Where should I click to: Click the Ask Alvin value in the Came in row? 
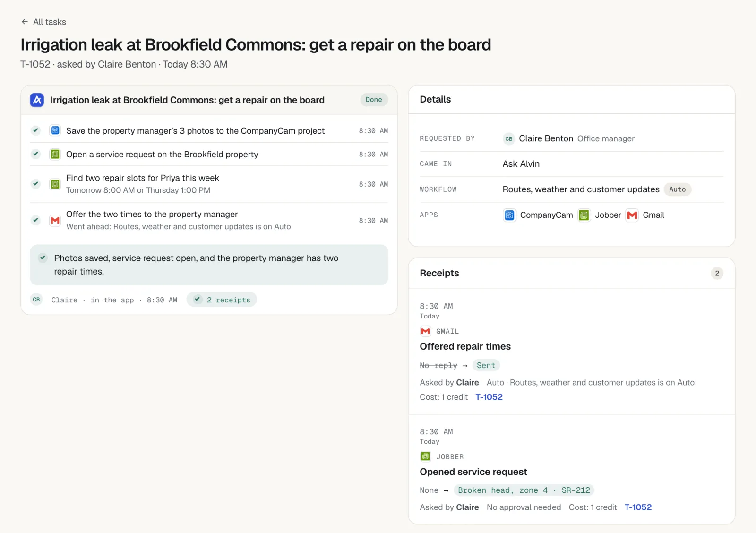tap(521, 164)
